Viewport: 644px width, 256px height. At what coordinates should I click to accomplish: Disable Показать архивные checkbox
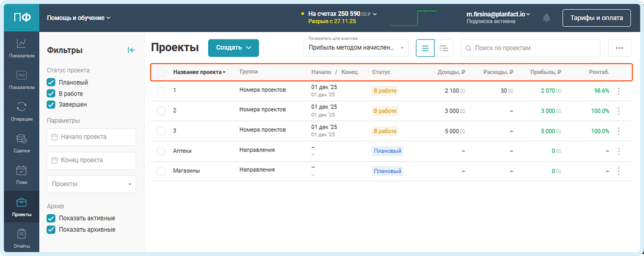(x=51, y=229)
